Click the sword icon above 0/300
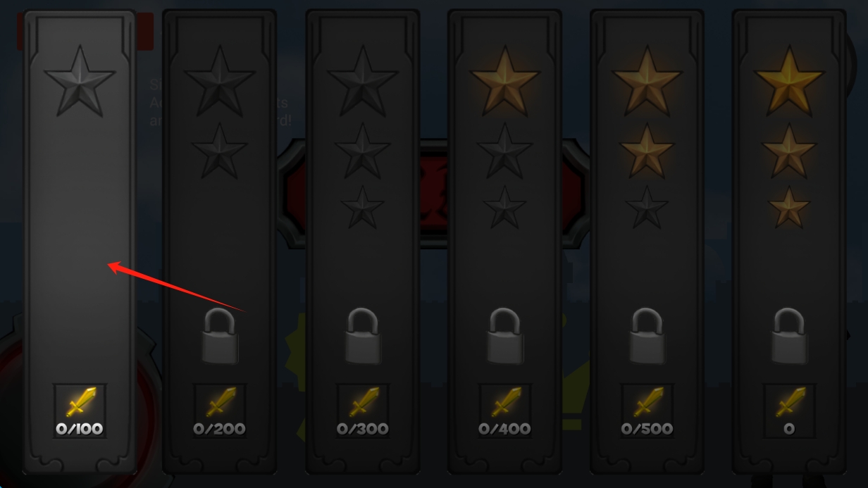Screen dimensions: 868x488 coord(363,402)
